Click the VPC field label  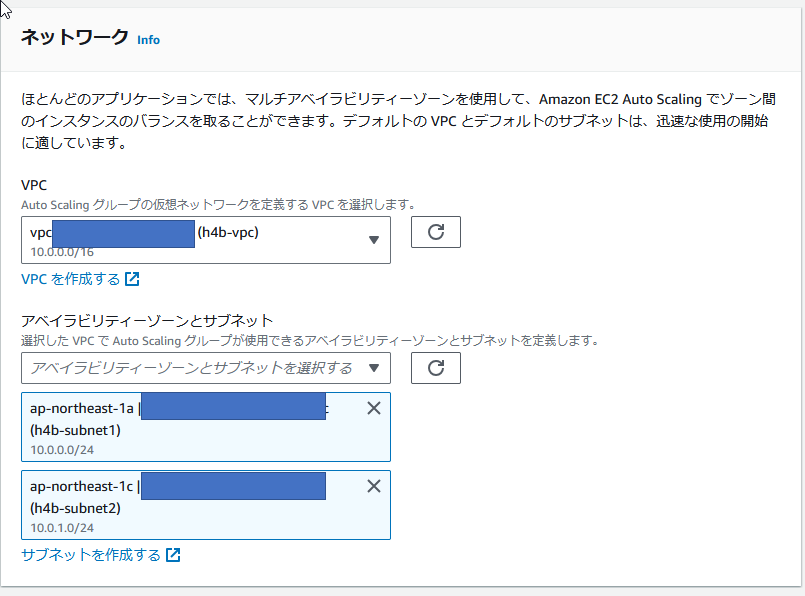34,185
